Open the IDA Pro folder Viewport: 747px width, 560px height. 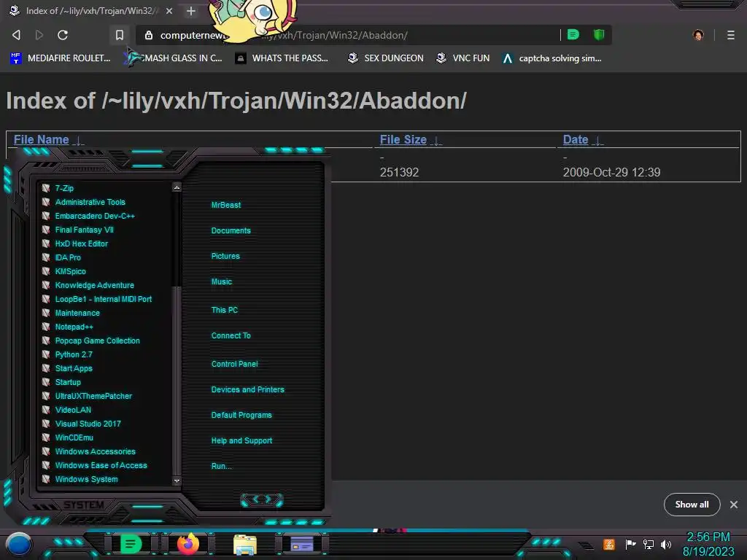(68, 257)
